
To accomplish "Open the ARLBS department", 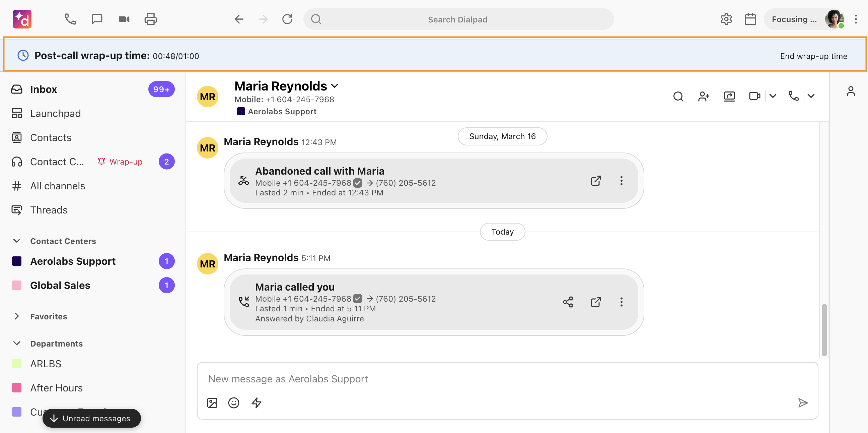I will (93, 364).
